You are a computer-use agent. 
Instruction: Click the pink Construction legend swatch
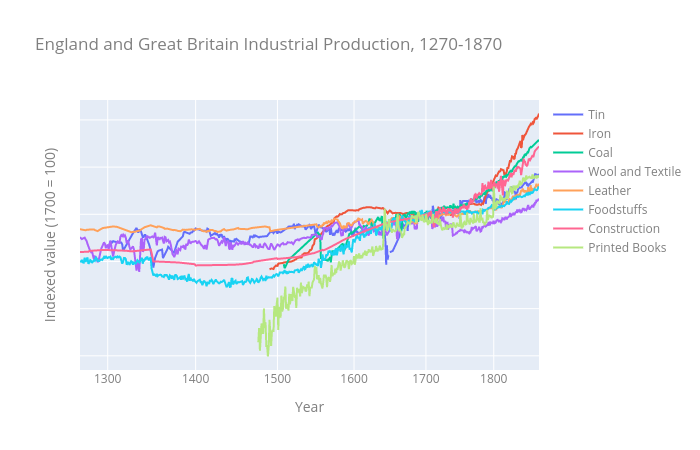(568, 229)
